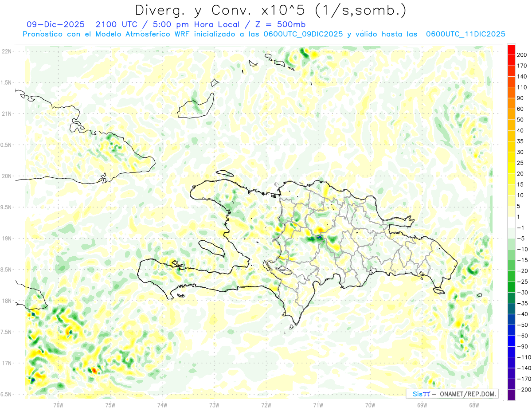Click the '8.5N' latitude label
The width and height of the screenshot is (532, 411).
pyautogui.click(x=7, y=270)
